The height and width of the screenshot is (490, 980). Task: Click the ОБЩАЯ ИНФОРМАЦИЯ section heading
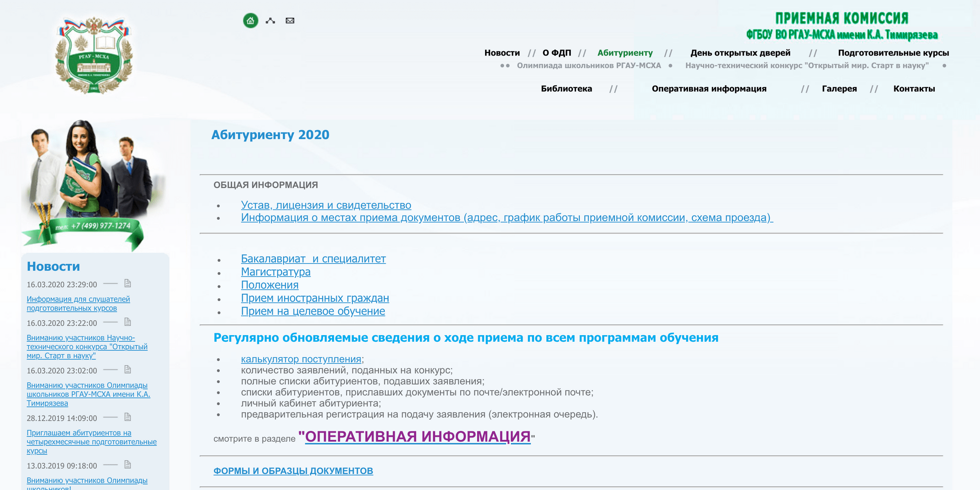[x=266, y=185]
